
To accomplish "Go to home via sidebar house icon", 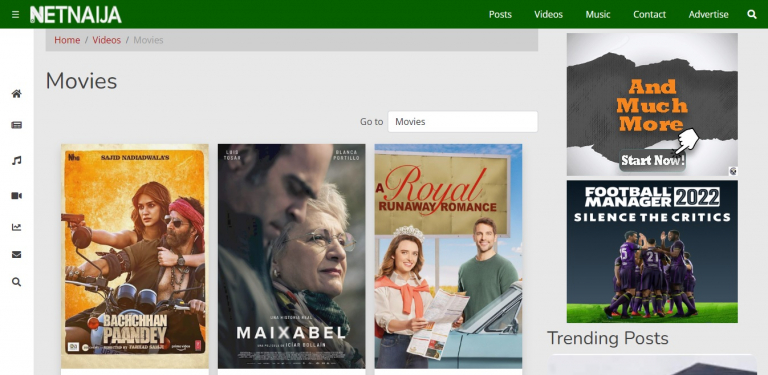I will tap(17, 94).
